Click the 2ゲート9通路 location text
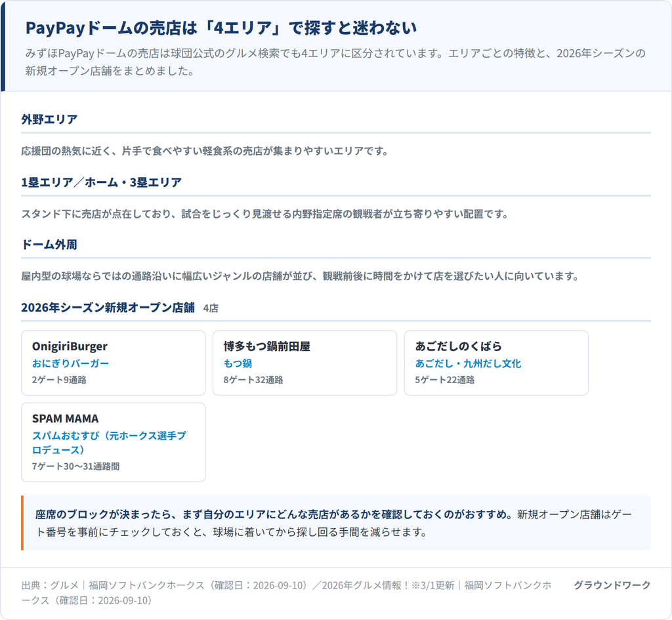This screenshot has height=620, width=672. (x=59, y=380)
